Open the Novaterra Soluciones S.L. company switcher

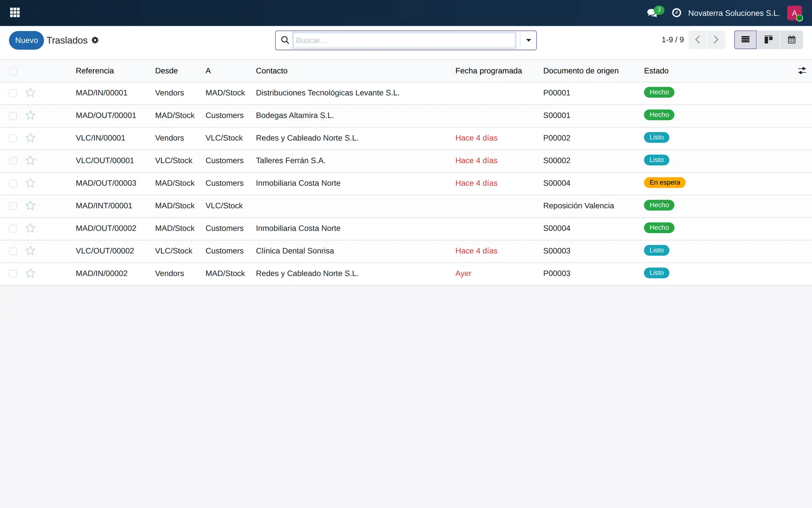[x=734, y=13]
